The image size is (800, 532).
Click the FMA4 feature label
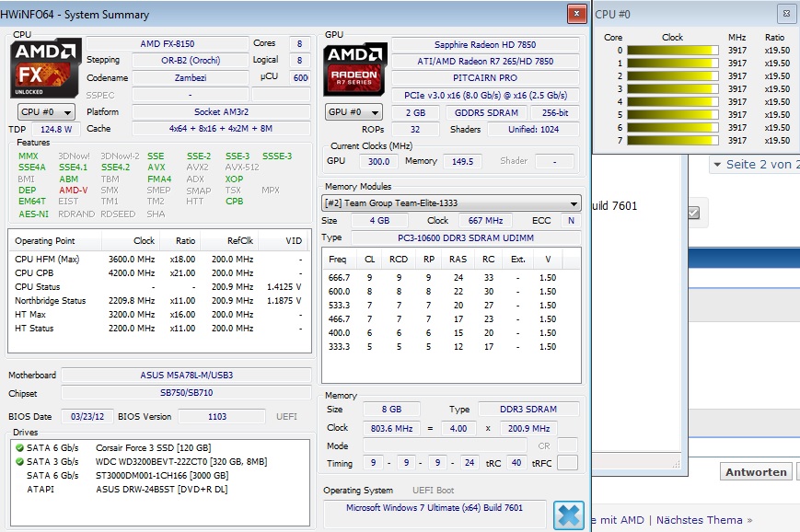(159, 179)
